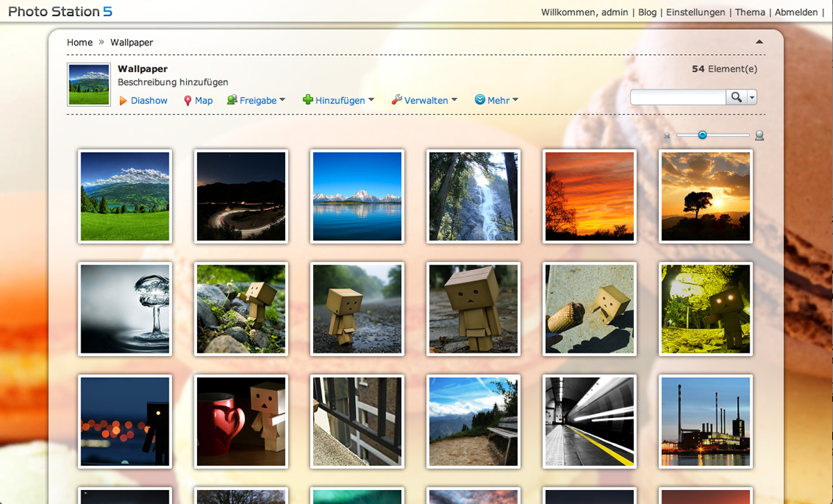The width and height of the screenshot is (833, 504).
Task: Open the Danbo with ice cream cone photo
Action: [x=589, y=309]
